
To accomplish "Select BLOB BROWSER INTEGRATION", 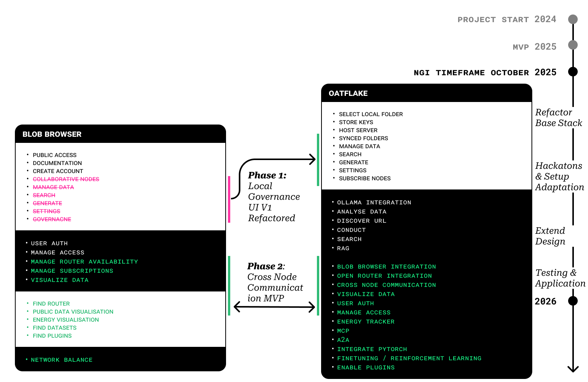I will pos(386,267).
